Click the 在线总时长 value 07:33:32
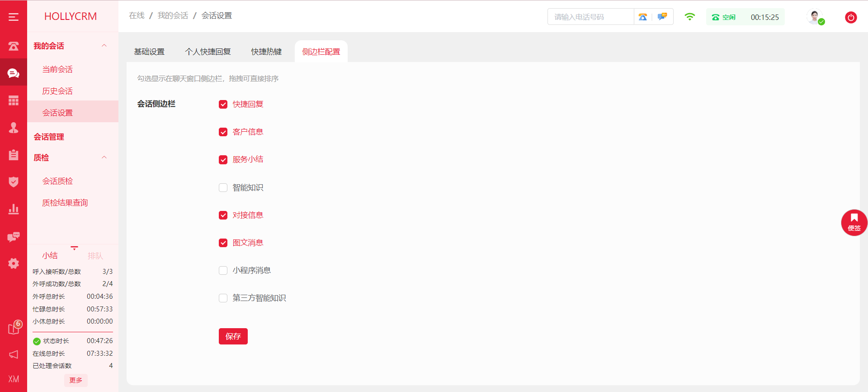Image resolution: width=868 pixels, height=392 pixels. [x=100, y=354]
